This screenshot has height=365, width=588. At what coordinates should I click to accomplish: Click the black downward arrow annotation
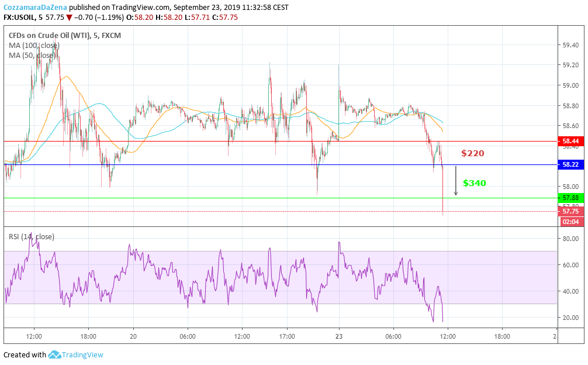tap(456, 181)
